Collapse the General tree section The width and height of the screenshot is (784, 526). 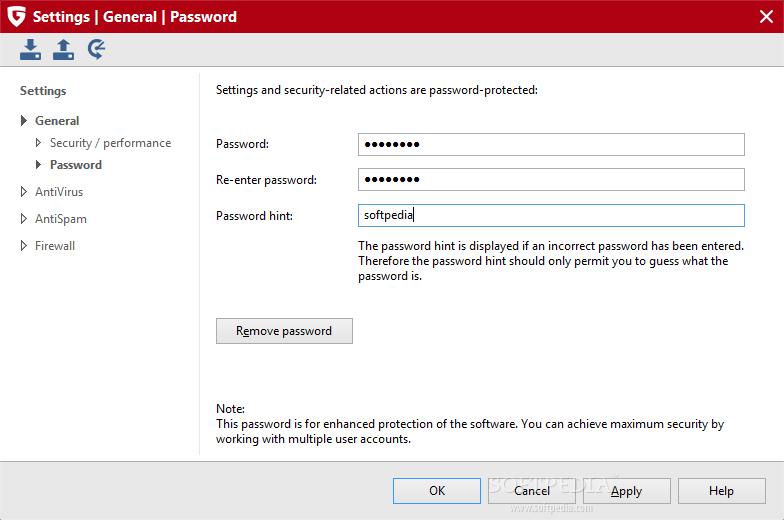(x=24, y=120)
